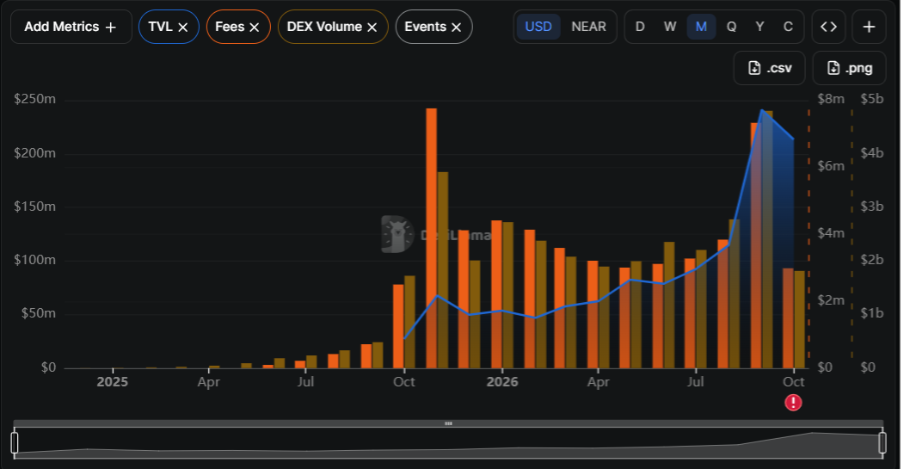The width and height of the screenshot is (901, 469).
Task: Click the TVL chip label
Action: point(160,27)
